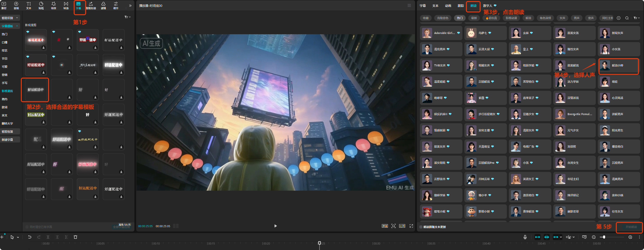Expand the 智能识别 sidebar section

coord(10,18)
